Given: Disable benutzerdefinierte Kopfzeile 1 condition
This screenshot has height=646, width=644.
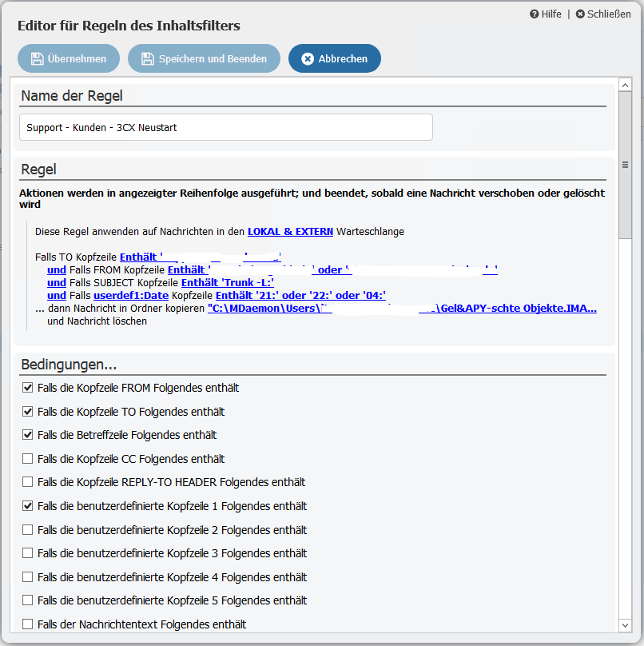Looking at the screenshot, I should pyautogui.click(x=28, y=506).
